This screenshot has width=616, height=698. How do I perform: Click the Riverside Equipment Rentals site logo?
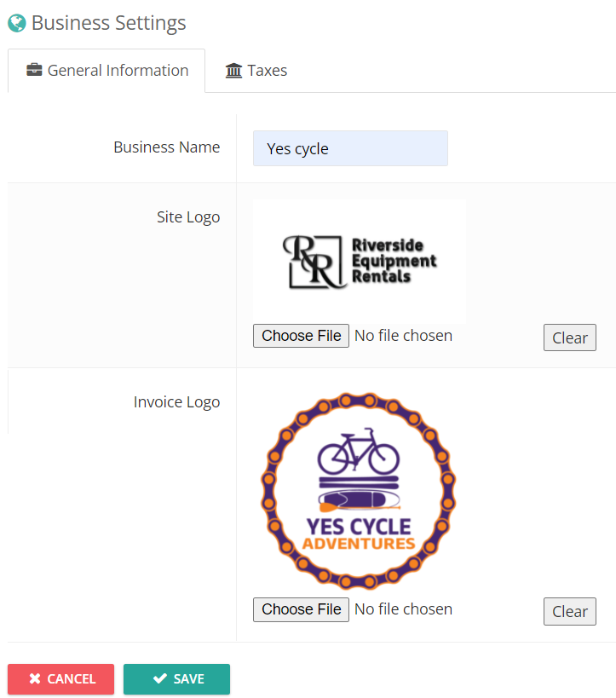360,262
